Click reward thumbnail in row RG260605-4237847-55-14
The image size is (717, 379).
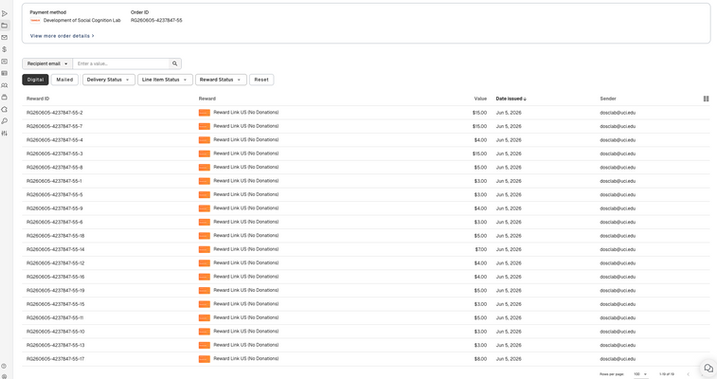[x=204, y=250]
